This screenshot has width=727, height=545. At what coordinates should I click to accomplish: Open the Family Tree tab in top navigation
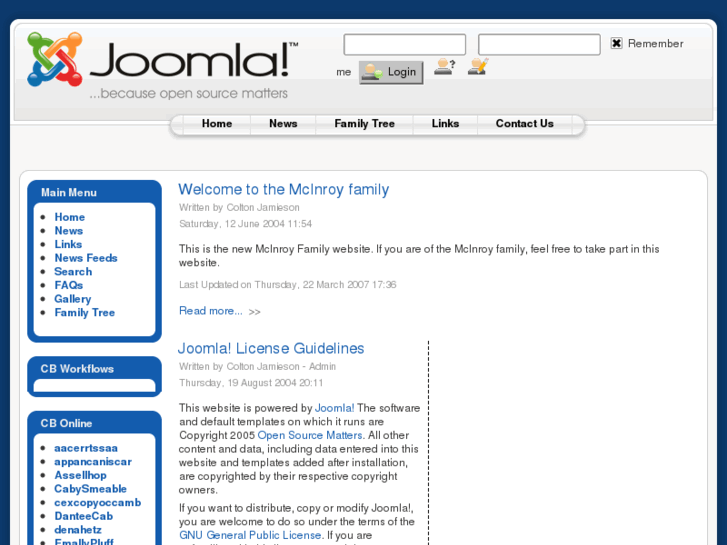(x=364, y=124)
